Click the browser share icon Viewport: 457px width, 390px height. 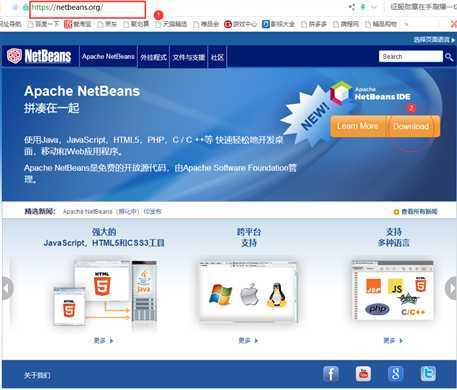pyautogui.click(x=352, y=7)
